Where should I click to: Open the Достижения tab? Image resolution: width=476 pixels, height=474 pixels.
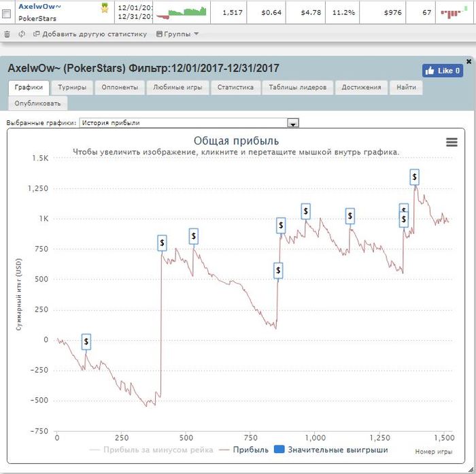coord(361,88)
